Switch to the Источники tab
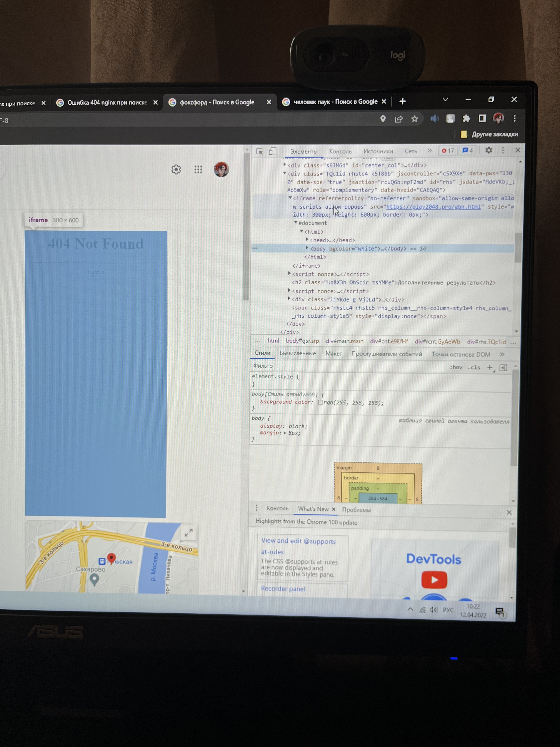The width and height of the screenshot is (560, 747). point(378,151)
